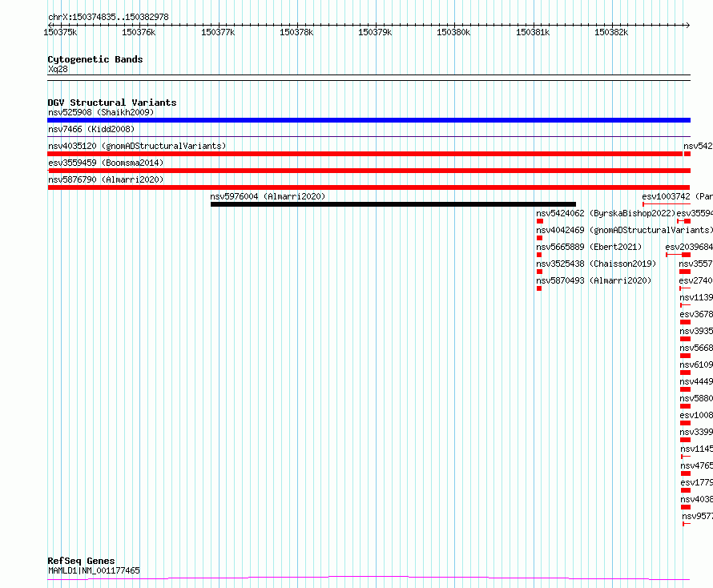This screenshot has width=713, height=588.
Task: Click the esv2039684 variant label
Action: click(x=689, y=247)
